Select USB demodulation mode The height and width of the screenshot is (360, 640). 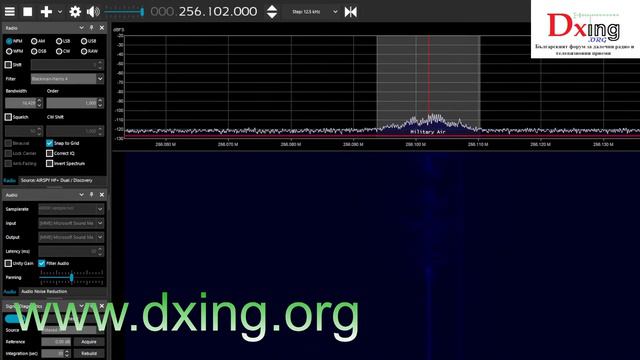(88, 41)
